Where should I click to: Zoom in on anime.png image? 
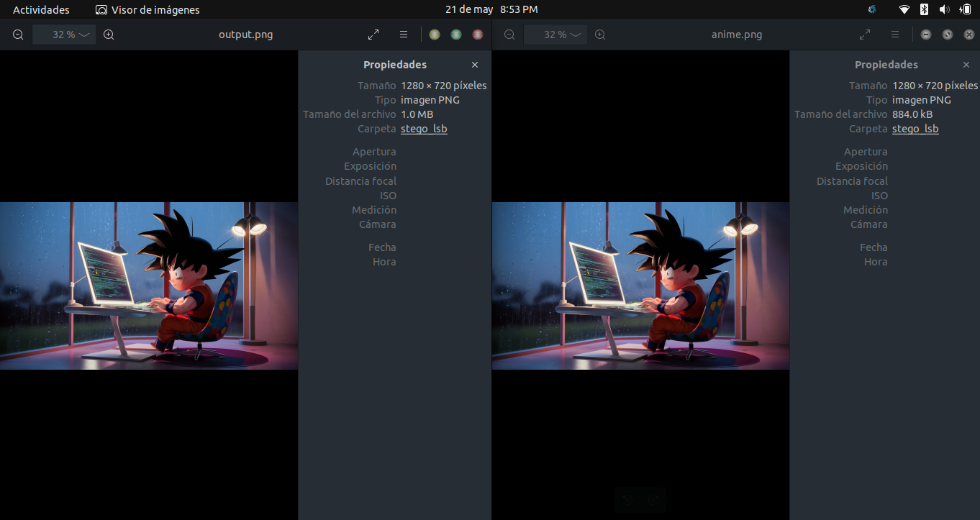pos(600,35)
